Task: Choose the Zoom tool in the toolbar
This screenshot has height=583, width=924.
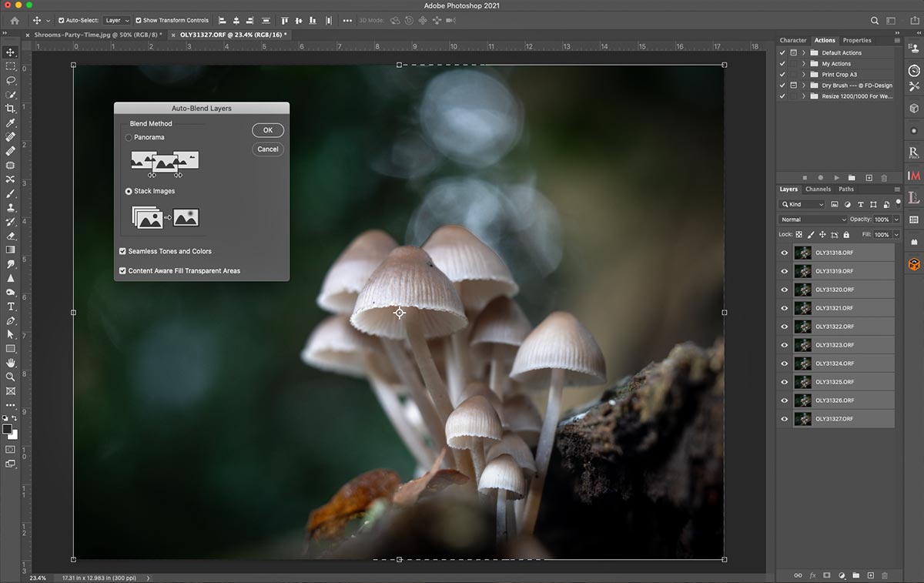Action: click(x=11, y=377)
